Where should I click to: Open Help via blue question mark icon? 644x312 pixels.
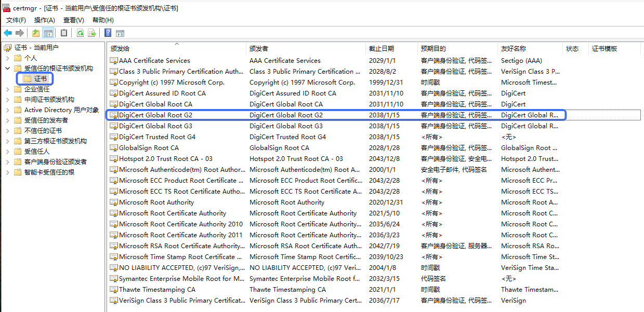click(108, 33)
